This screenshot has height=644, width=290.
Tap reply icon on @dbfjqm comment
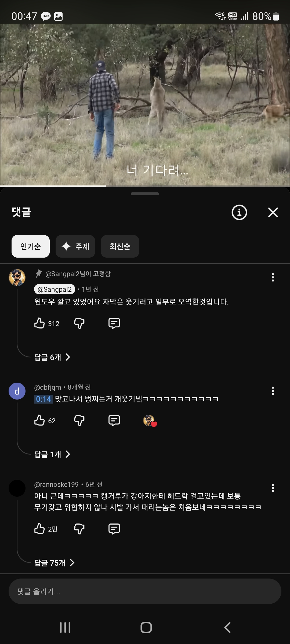pos(114,420)
